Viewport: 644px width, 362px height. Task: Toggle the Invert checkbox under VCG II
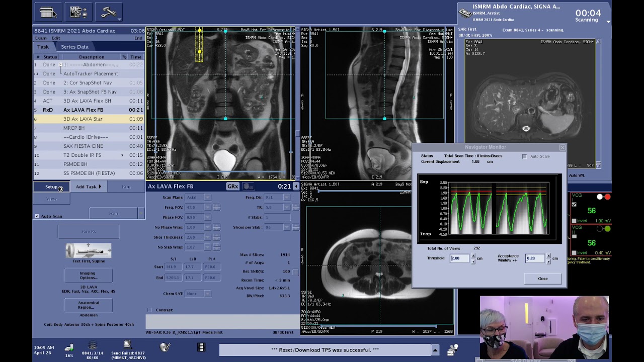pyautogui.click(x=574, y=252)
